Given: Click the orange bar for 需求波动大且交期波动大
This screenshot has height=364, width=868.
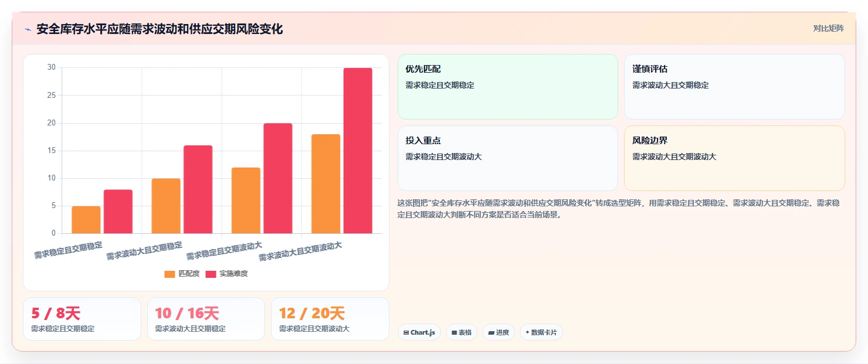Looking at the screenshot, I should [326, 184].
